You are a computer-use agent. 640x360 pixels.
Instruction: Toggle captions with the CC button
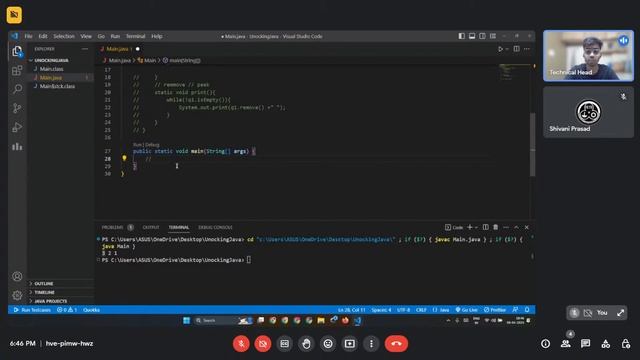(x=284, y=344)
